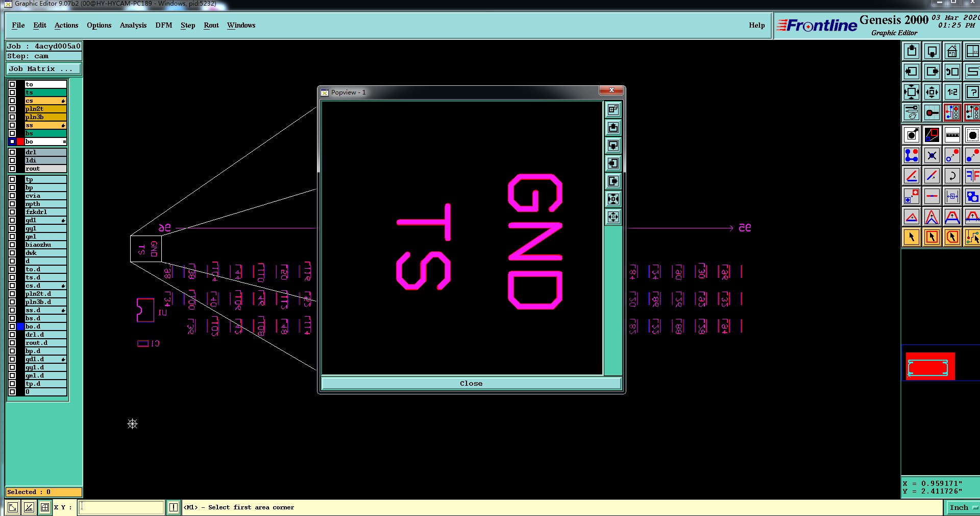Open Job Matrix ... panel
This screenshot has height=516, width=980.
(43, 68)
